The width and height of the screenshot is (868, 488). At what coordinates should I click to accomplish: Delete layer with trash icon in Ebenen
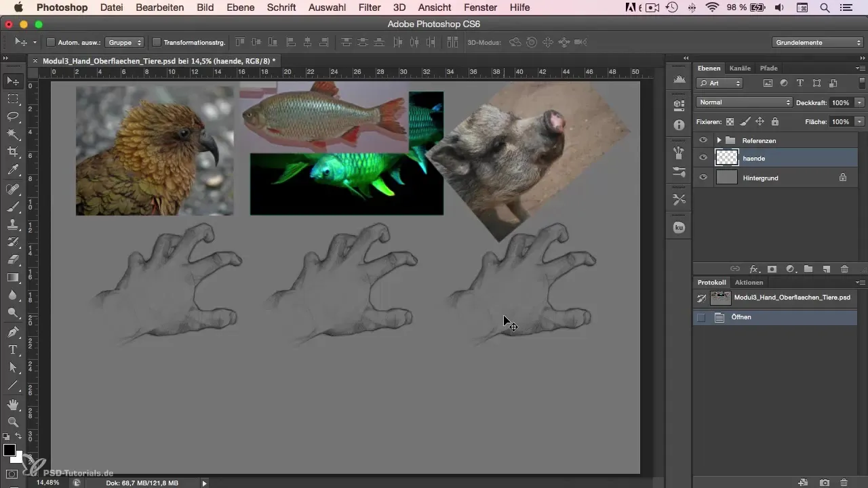point(844,269)
